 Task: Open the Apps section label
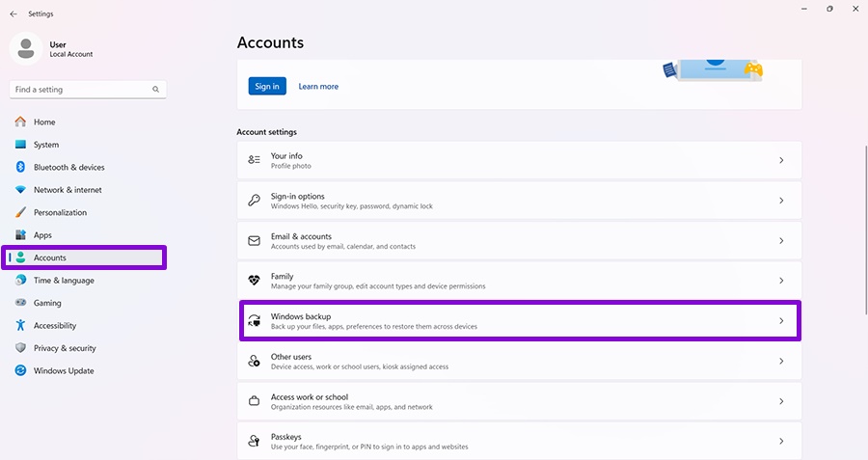(x=42, y=235)
